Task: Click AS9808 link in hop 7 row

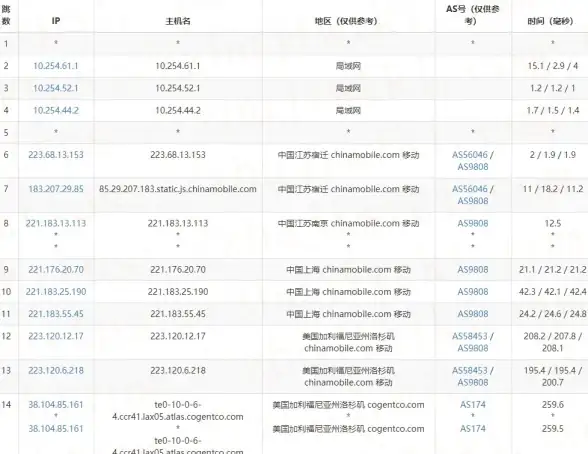Action: coord(472,201)
